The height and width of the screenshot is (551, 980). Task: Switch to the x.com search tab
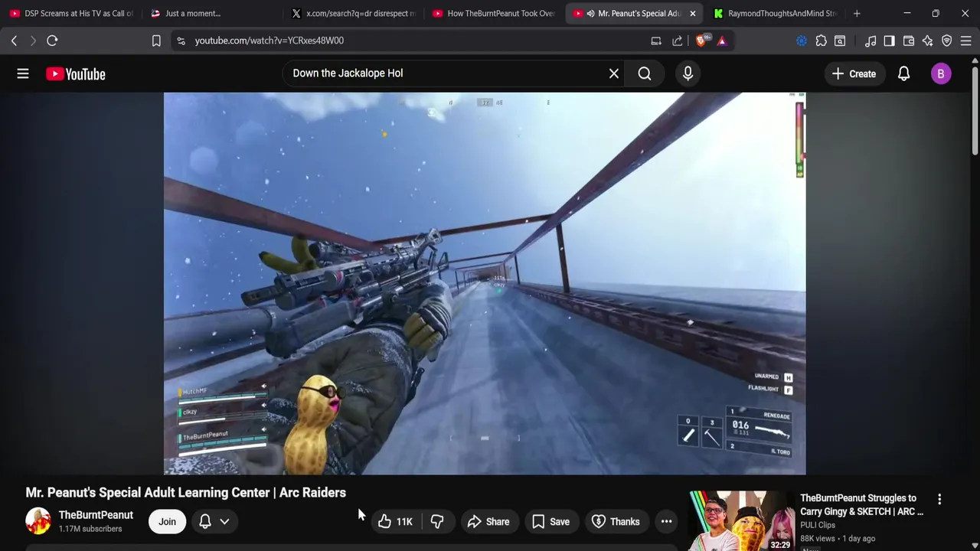353,13
